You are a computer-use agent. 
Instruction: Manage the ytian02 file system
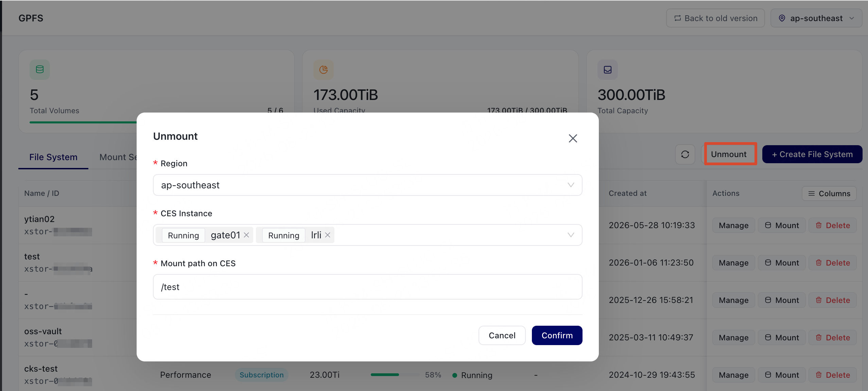coord(733,225)
